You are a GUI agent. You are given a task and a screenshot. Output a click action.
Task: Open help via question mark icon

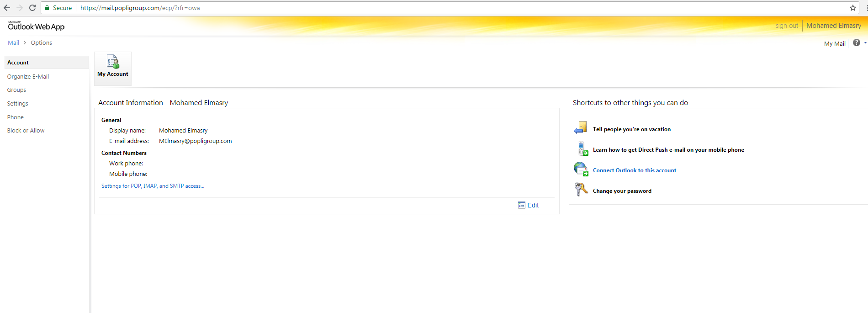(x=856, y=43)
